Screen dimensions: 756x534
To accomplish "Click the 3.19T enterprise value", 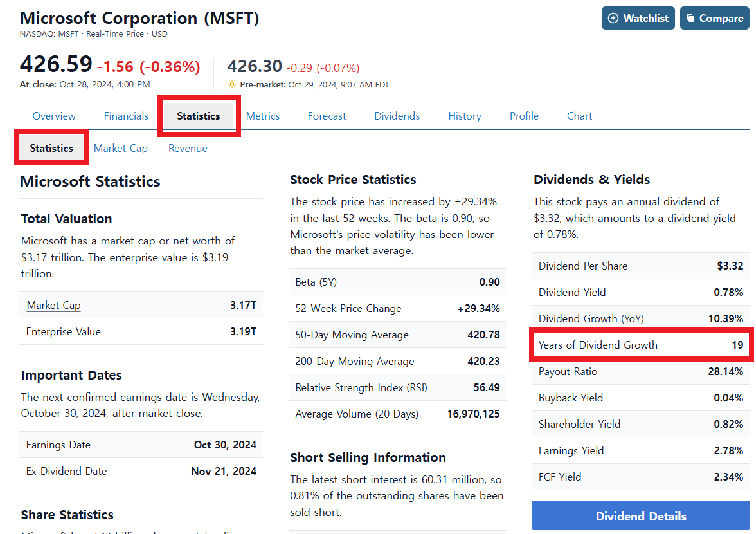I will tap(243, 332).
